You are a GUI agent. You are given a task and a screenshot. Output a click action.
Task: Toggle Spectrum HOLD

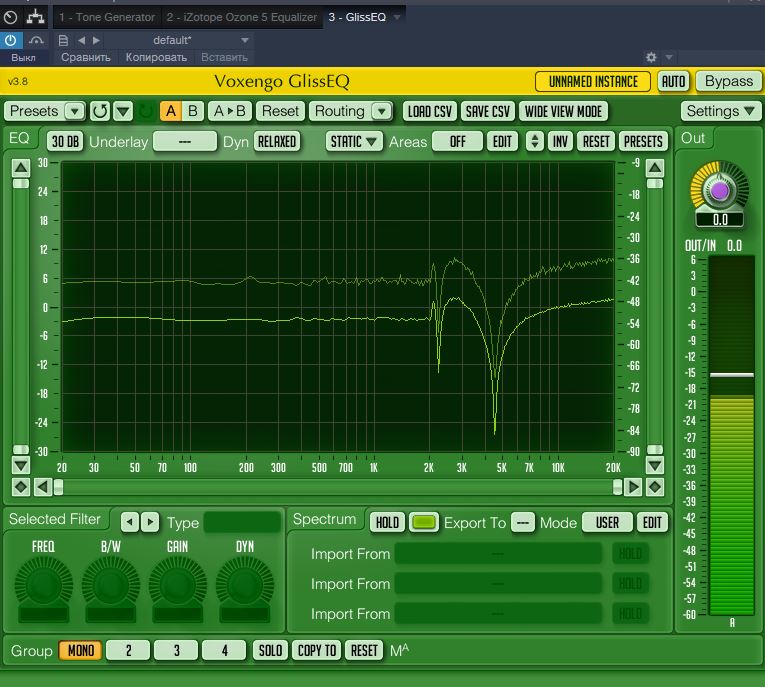tap(387, 523)
